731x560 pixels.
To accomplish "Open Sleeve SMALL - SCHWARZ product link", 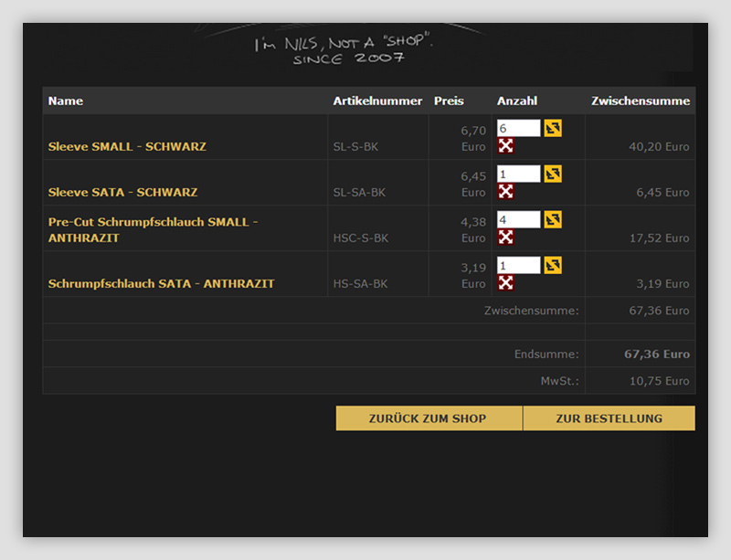I will (x=127, y=146).
